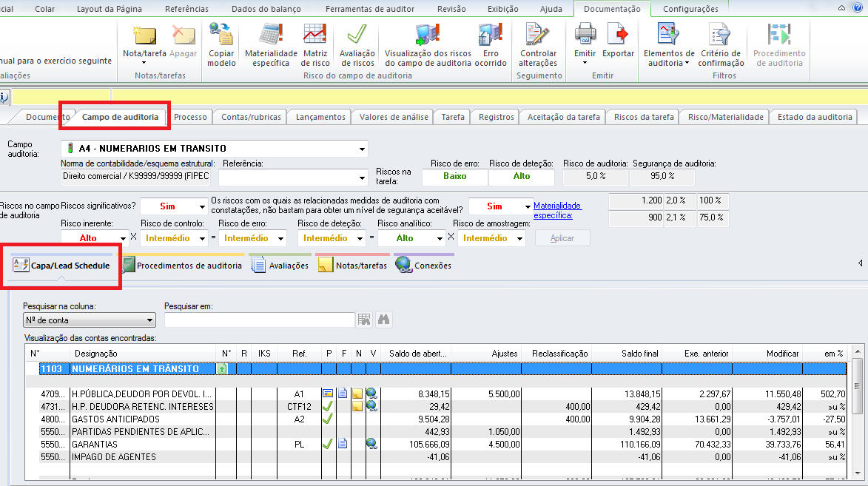
Task: Switch to Procedimentos de auditoria tab
Action: [182, 266]
